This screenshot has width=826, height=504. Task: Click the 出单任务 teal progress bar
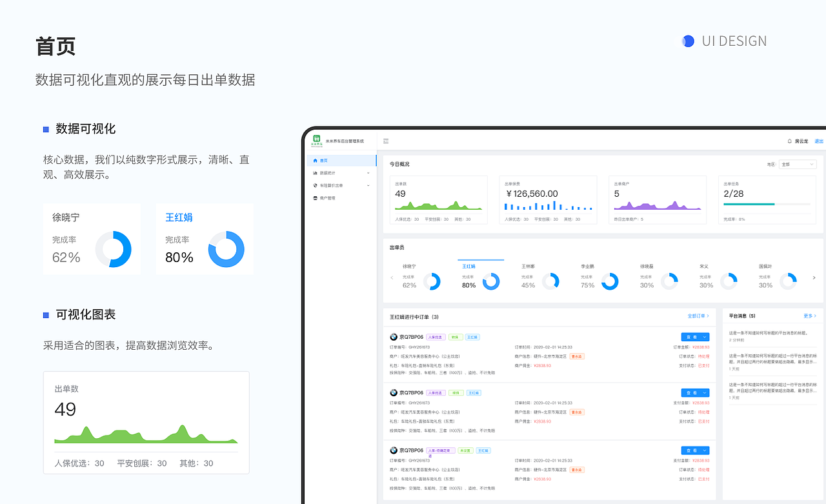coord(767,205)
